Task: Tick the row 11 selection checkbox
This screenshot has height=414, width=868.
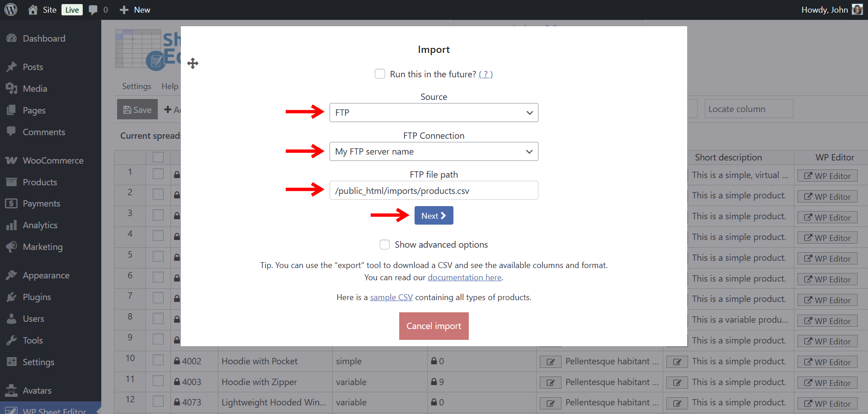Action: (158, 381)
